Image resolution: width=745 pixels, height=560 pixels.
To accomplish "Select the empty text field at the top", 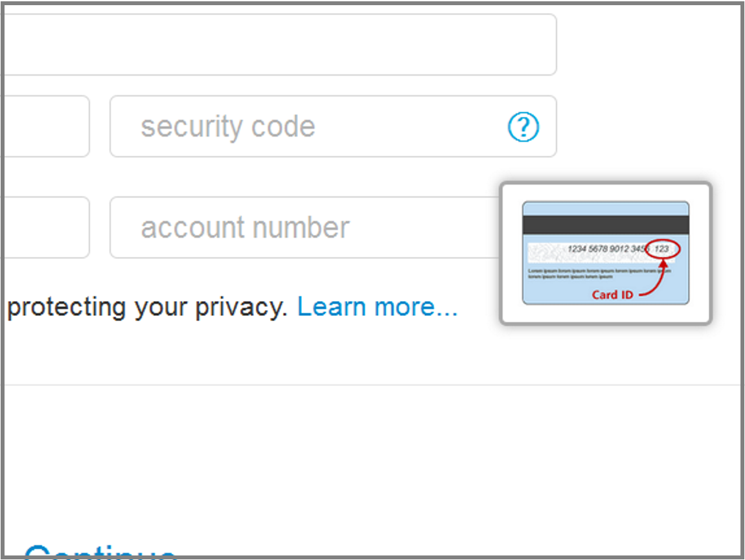I will [x=279, y=44].
